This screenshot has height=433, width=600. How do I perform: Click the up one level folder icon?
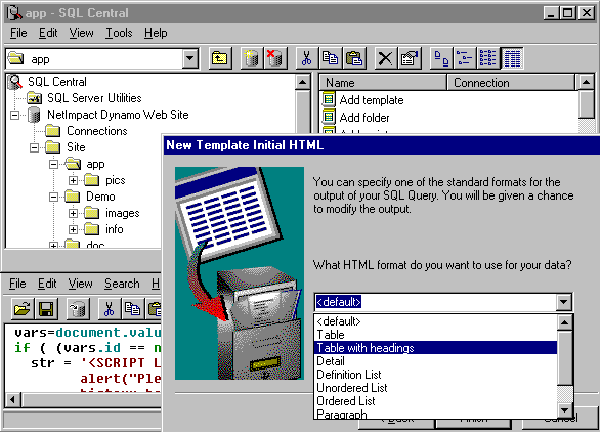(219, 59)
